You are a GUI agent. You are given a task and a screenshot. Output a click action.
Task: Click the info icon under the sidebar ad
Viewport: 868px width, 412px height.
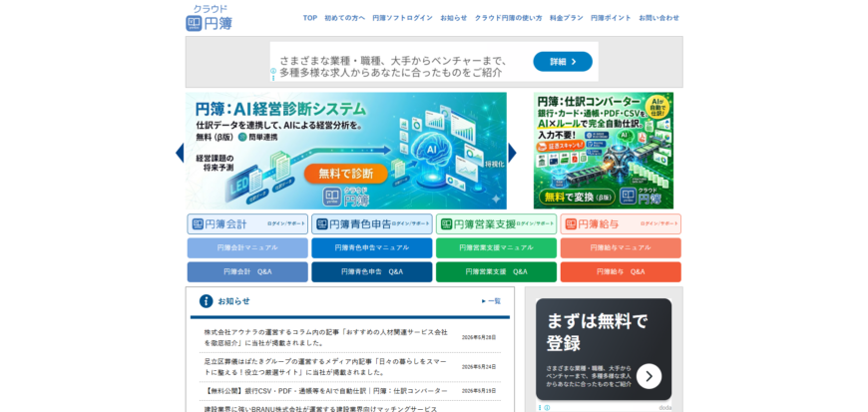click(x=547, y=407)
